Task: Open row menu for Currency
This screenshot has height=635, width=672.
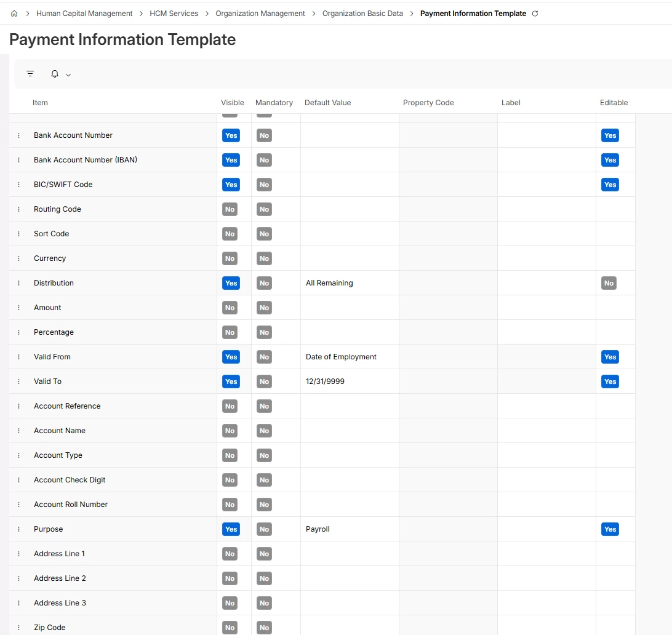Action: pos(19,258)
